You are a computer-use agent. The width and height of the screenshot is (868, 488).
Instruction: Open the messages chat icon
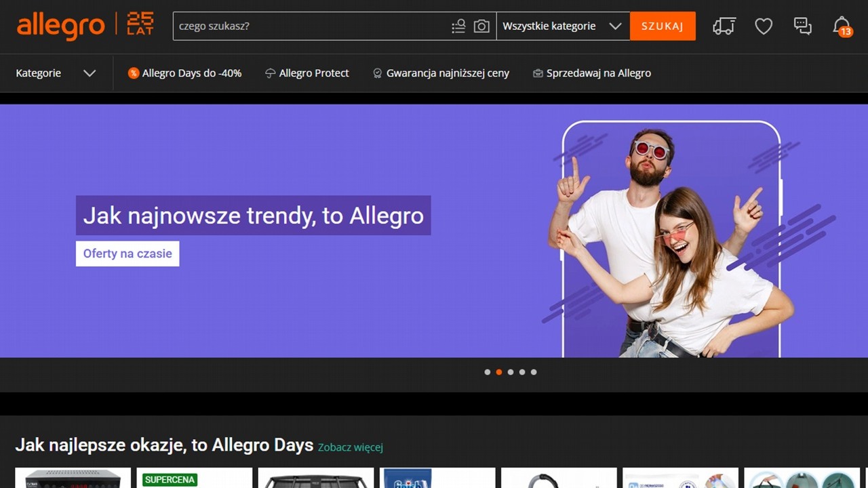click(803, 26)
